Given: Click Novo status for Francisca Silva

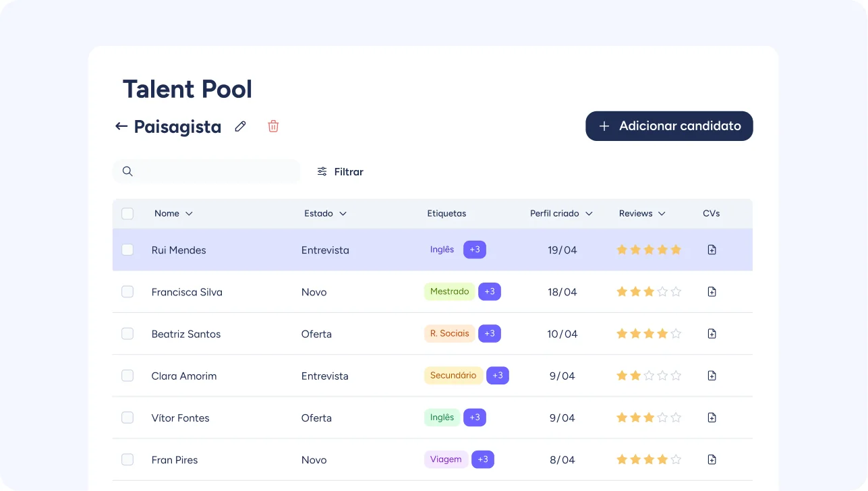Looking at the screenshot, I should point(314,292).
